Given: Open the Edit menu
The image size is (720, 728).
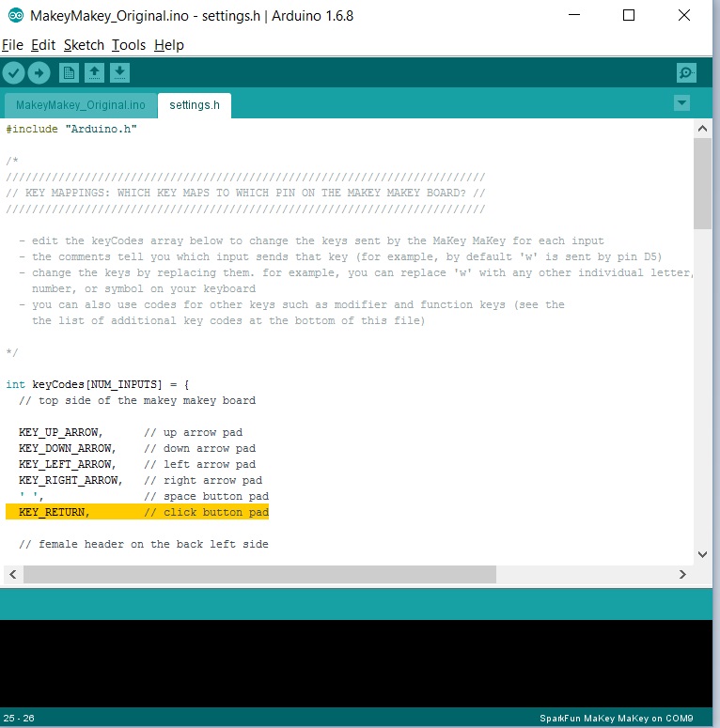Looking at the screenshot, I should coord(43,45).
